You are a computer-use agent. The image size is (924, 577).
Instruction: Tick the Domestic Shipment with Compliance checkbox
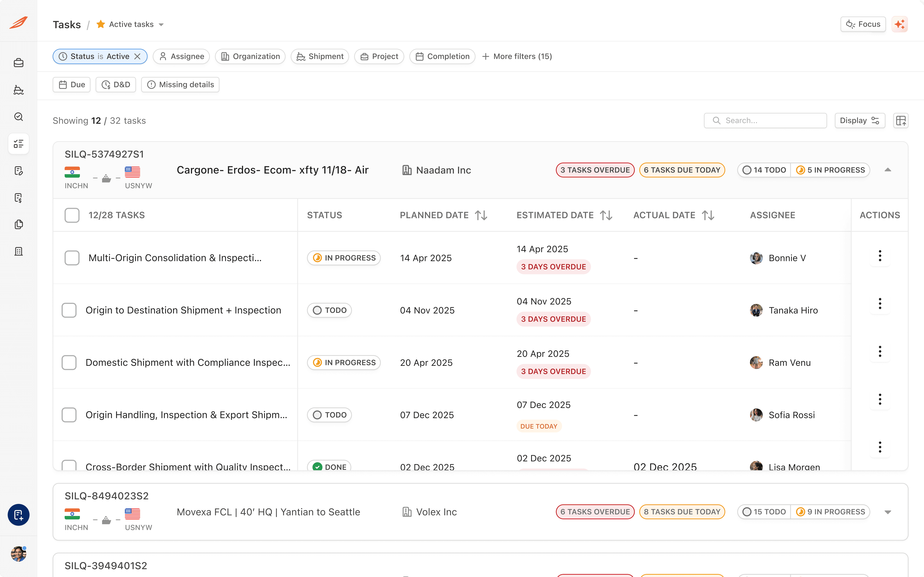pyautogui.click(x=69, y=363)
